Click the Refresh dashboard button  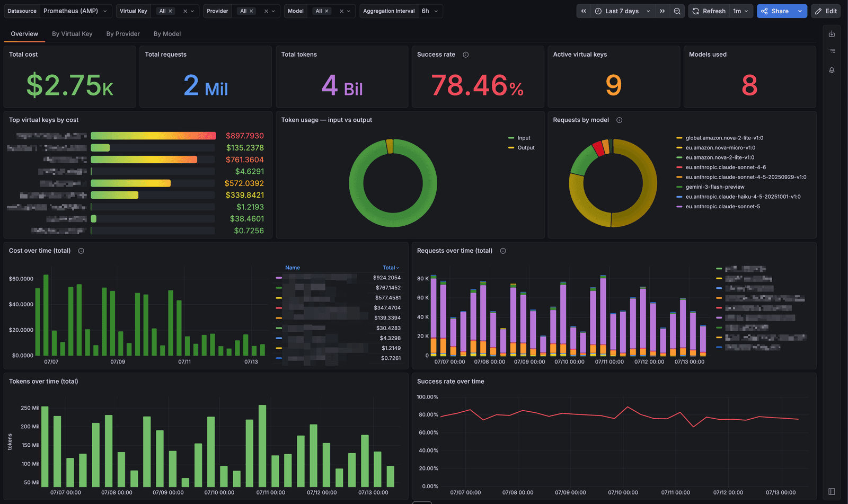pos(709,11)
